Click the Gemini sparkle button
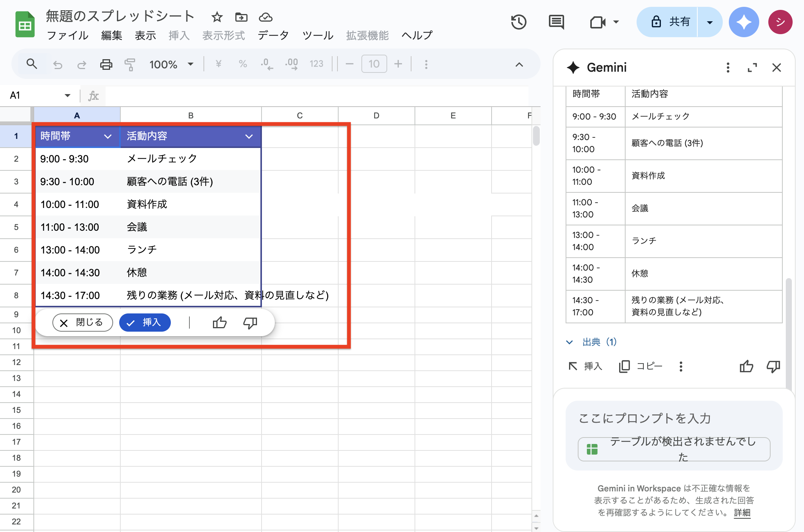Image resolution: width=804 pixels, height=532 pixels. (x=744, y=22)
